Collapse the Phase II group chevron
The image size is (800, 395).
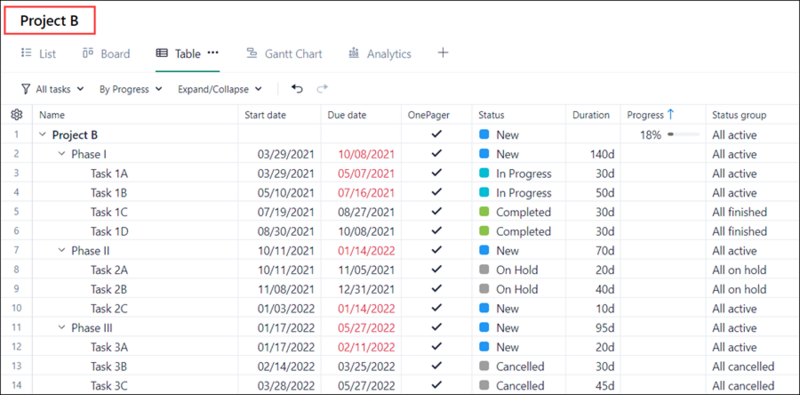[x=62, y=251]
